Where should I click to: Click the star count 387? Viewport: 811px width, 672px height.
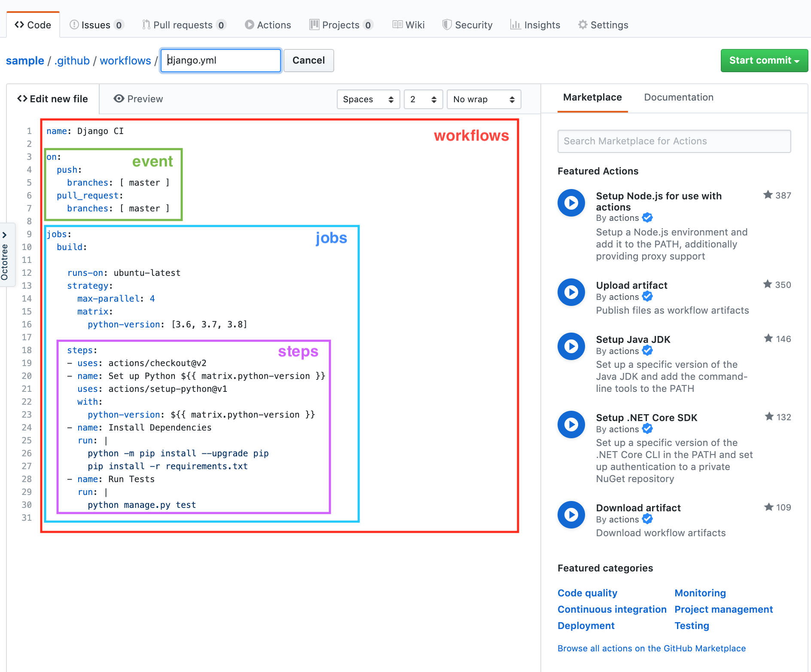click(x=777, y=195)
